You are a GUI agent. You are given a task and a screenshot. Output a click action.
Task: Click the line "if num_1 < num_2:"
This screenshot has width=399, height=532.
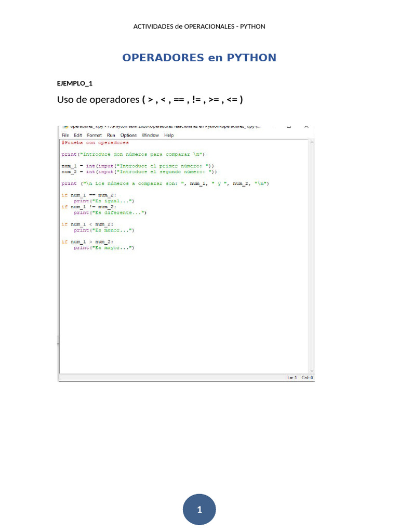click(87, 224)
